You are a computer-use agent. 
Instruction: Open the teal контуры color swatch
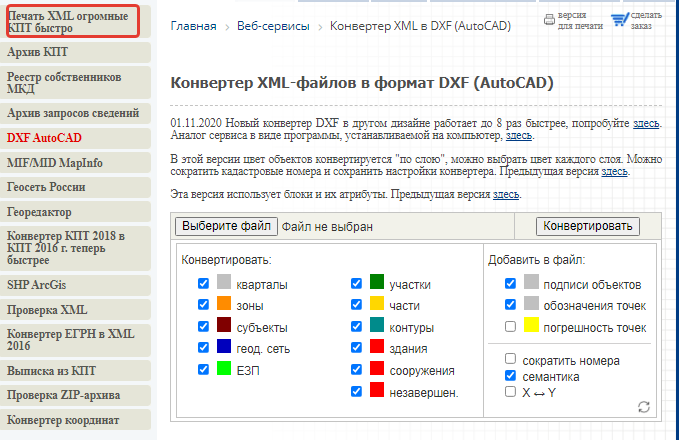pos(377,324)
